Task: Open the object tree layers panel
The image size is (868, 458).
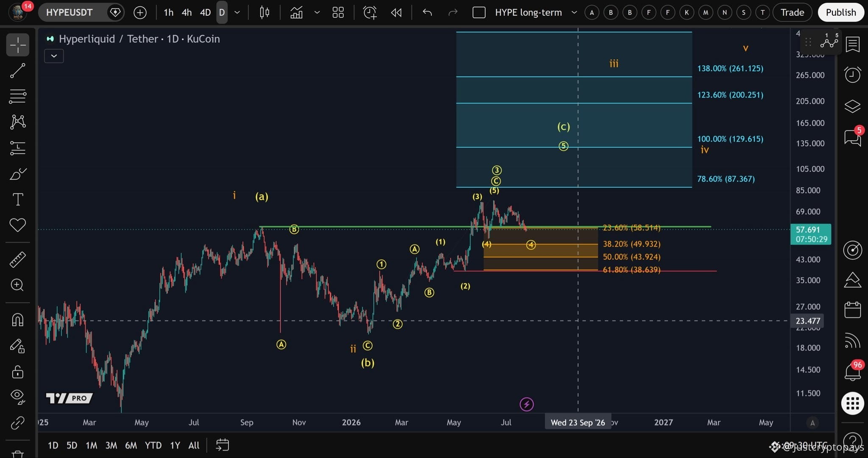Action: click(x=852, y=106)
